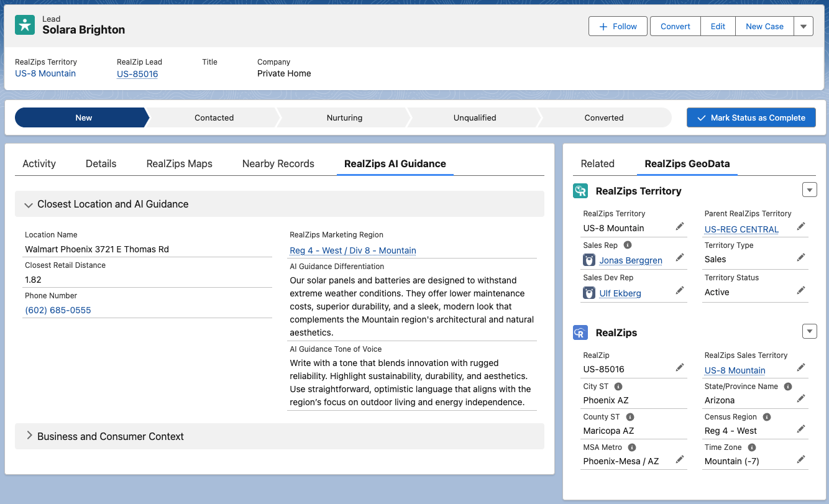Show info for County ST field
The height and width of the screenshot is (504, 829).
(630, 417)
